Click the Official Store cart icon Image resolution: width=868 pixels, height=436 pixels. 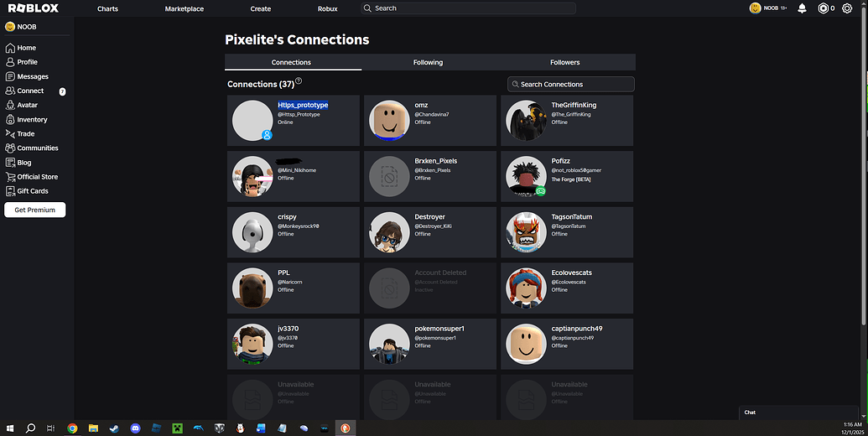coord(10,177)
